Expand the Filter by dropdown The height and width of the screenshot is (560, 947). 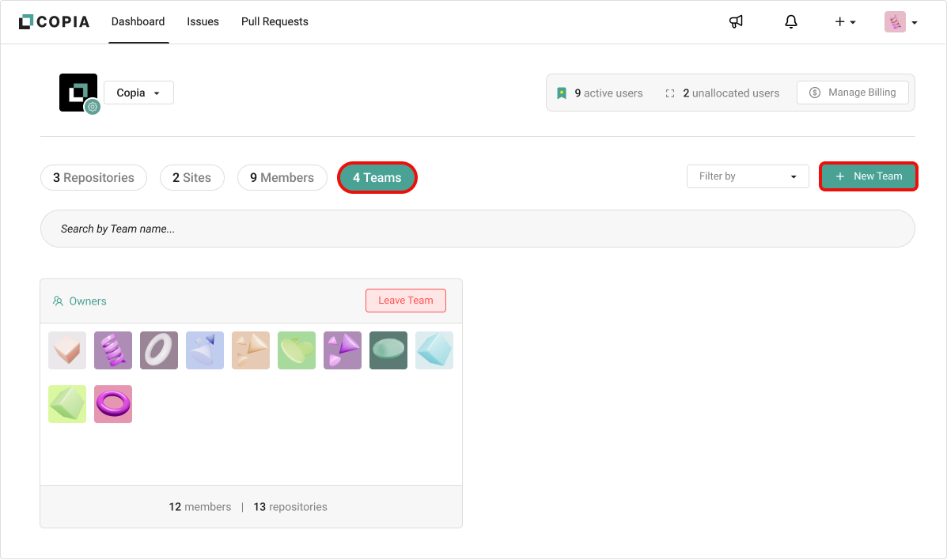[x=747, y=176]
